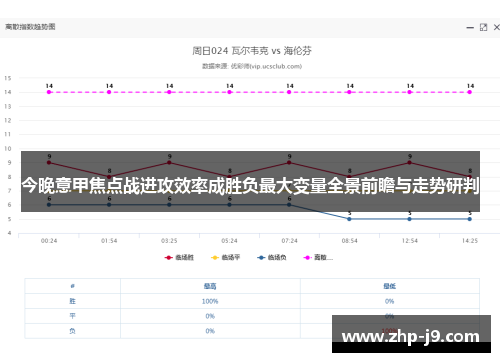Select the magenta data point at 00:24
Viewport: 500px width, 362px height.
pyautogui.click(x=49, y=92)
